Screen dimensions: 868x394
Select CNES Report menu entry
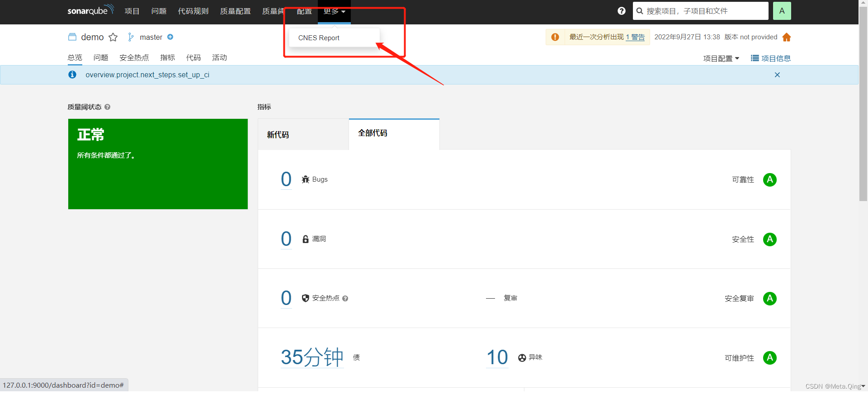click(334, 38)
